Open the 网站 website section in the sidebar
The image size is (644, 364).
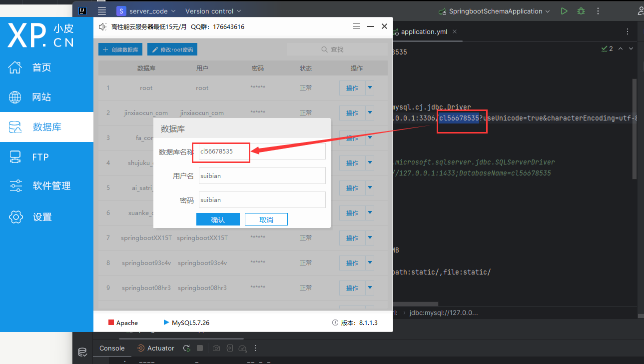pos(46,97)
